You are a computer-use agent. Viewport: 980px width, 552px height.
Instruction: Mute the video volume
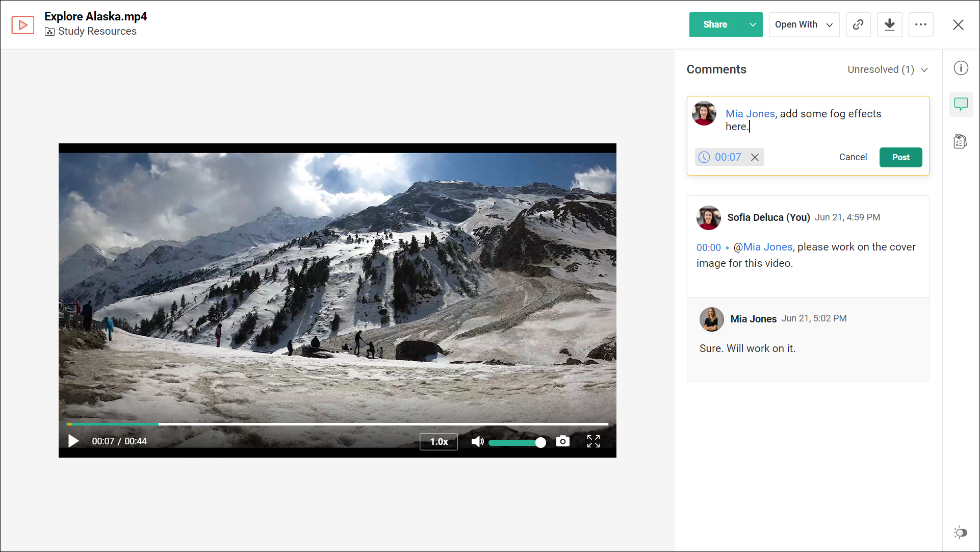[477, 442]
